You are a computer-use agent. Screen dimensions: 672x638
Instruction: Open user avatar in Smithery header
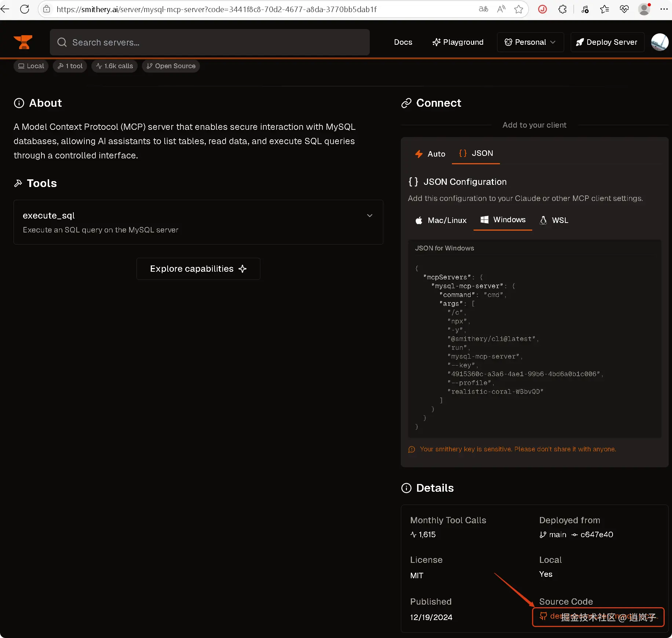tap(660, 42)
